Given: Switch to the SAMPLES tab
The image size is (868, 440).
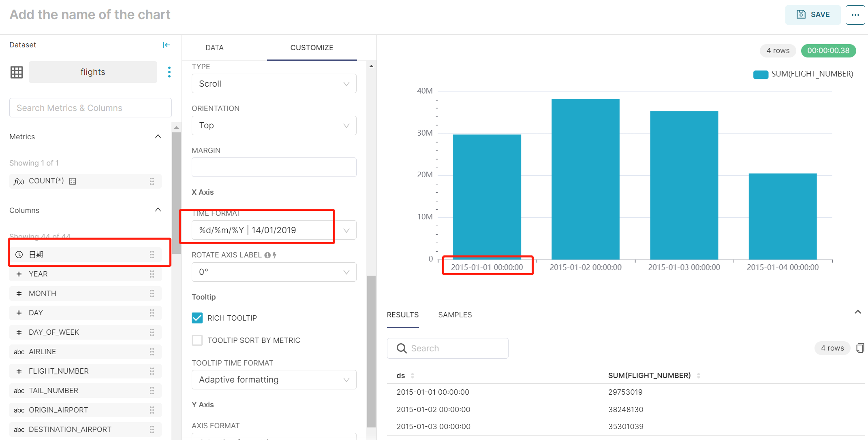Looking at the screenshot, I should (x=455, y=315).
